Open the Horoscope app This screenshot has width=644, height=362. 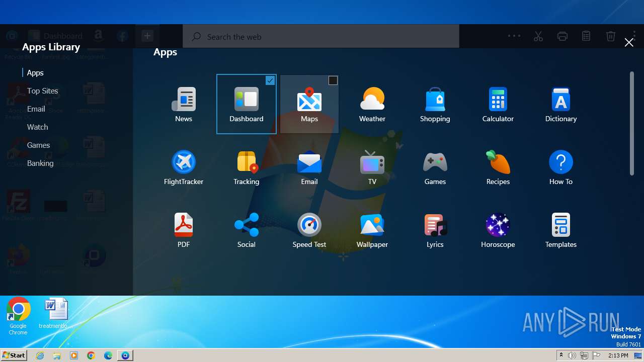click(498, 230)
